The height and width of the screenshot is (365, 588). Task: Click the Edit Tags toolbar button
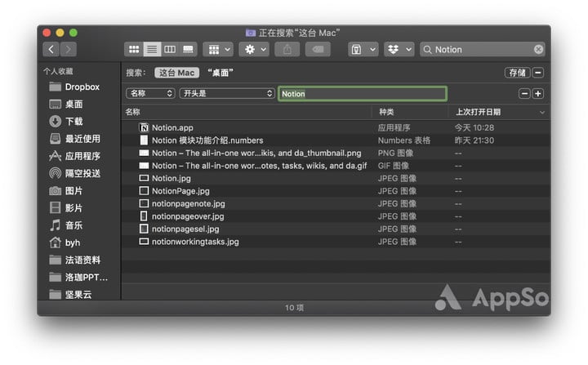(x=318, y=49)
